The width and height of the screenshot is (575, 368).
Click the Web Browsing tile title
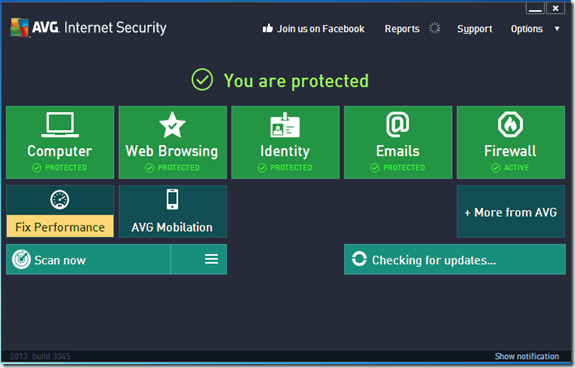coord(172,151)
